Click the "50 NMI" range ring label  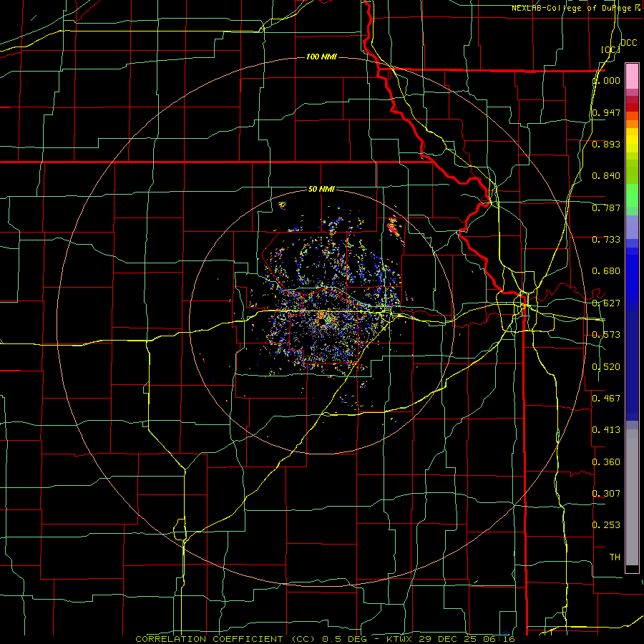[x=321, y=189]
